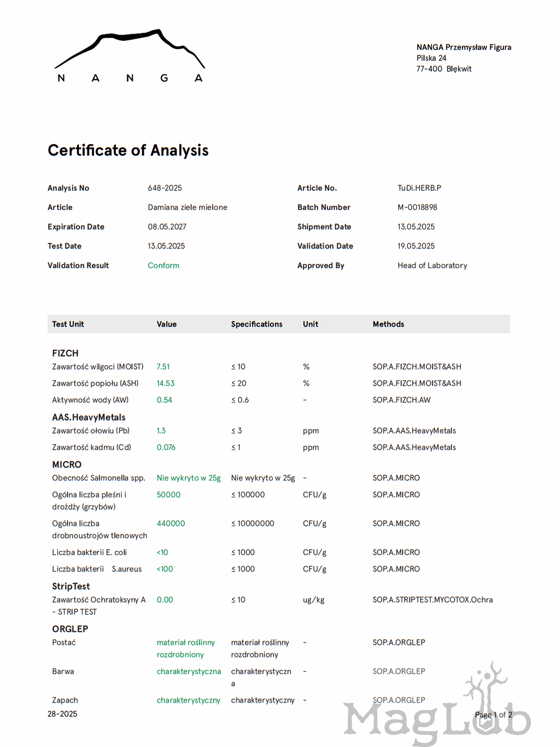Viewport: 560px width, 747px height.
Task: Click the article name Damiana ziele mielone
Action: point(188,207)
